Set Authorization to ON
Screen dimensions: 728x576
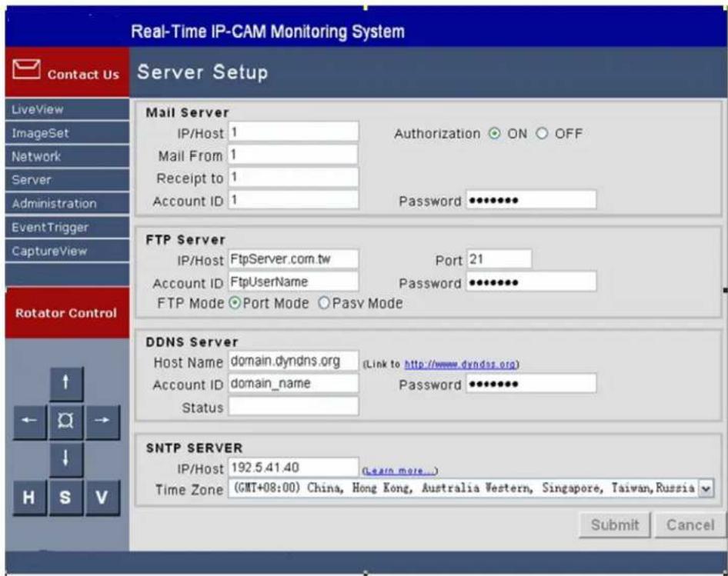[495, 134]
